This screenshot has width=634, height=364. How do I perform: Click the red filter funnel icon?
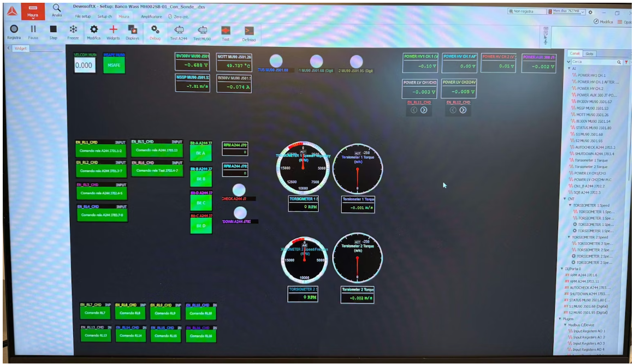point(626,62)
